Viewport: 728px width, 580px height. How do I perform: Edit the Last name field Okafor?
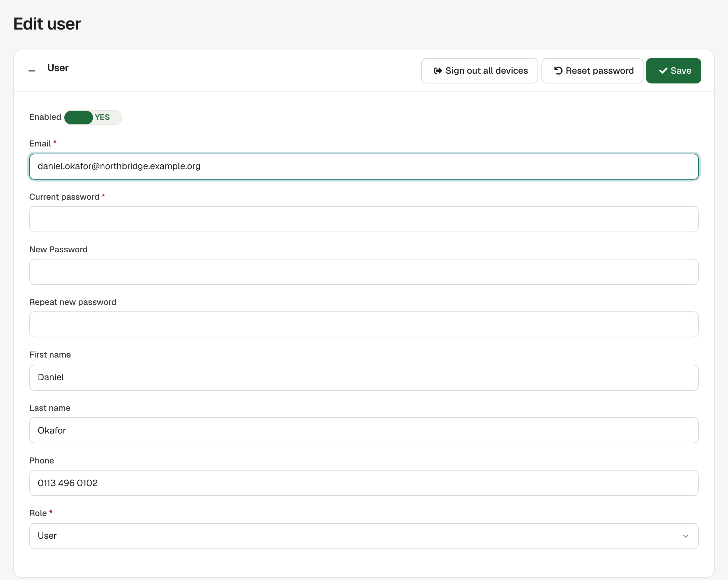(364, 430)
